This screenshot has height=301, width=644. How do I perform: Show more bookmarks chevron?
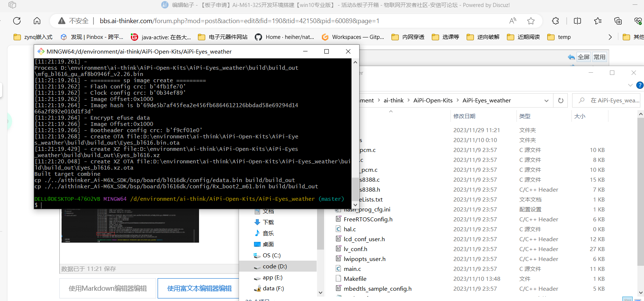point(610,37)
